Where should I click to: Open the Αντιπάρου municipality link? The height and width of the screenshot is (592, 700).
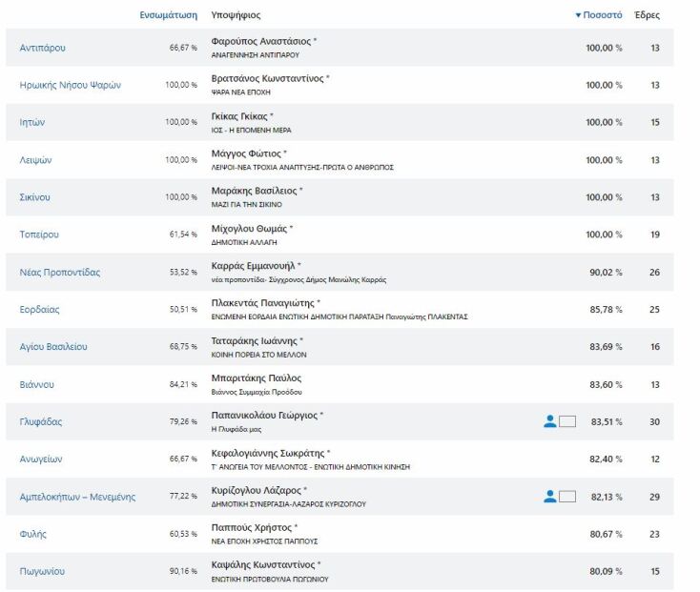click(x=43, y=48)
